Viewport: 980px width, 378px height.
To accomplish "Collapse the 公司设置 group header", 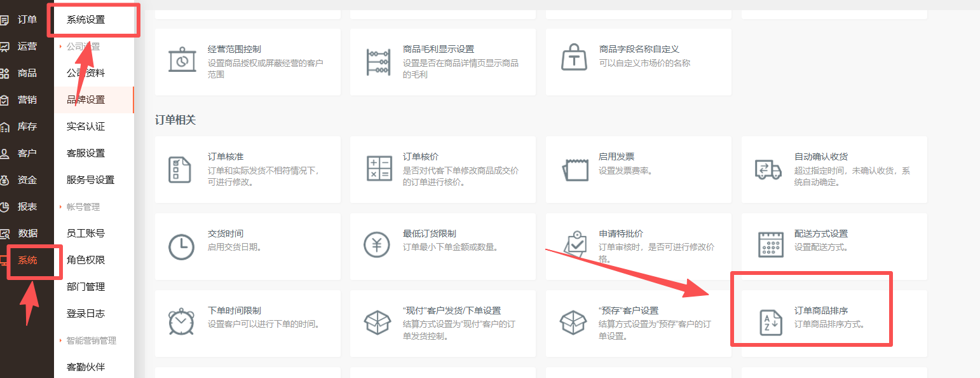I will (x=83, y=46).
